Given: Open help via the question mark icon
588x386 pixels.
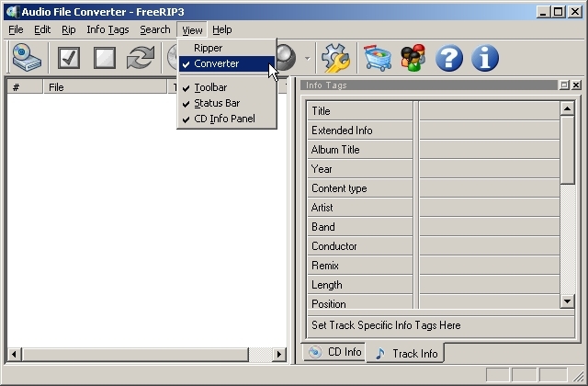Looking at the screenshot, I should [x=449, y=58].
